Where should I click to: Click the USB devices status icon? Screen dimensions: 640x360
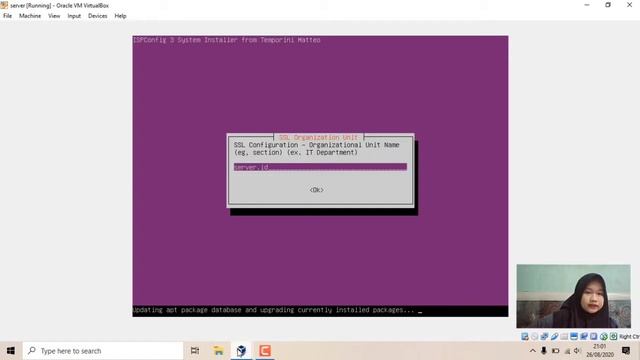554,336
